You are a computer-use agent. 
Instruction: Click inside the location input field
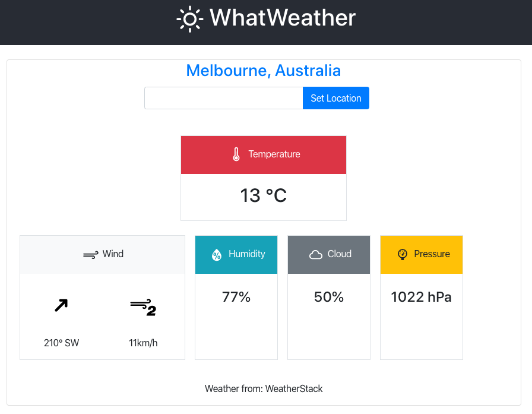[x=223, y=97]
